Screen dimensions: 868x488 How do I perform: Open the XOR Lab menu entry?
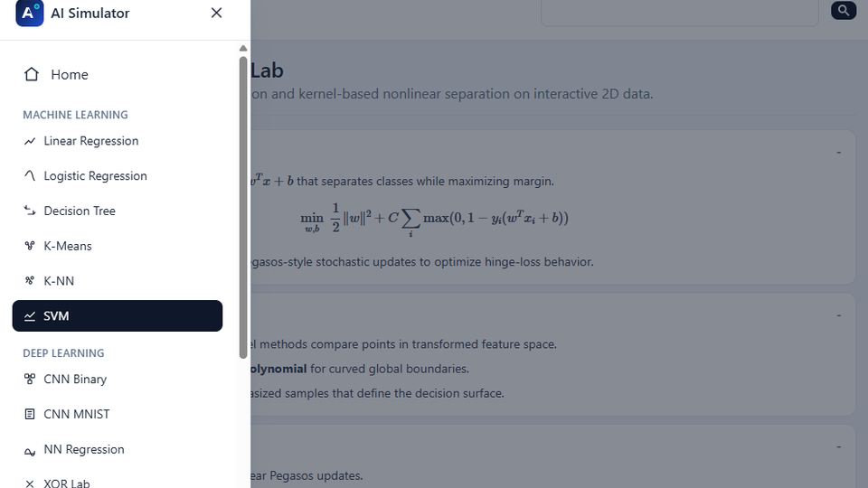click(x=67, y=483)
